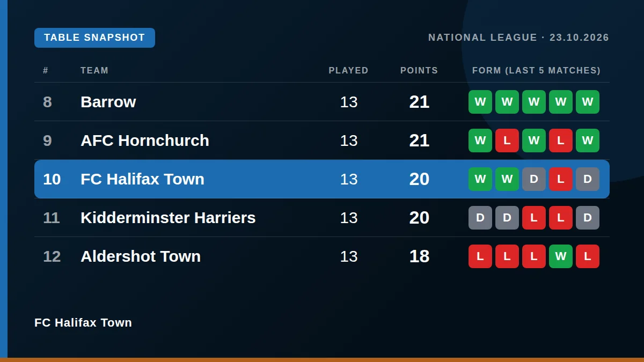Select the Kidderminster Harriers team name

pyautogui.click(x=168, y=218)
